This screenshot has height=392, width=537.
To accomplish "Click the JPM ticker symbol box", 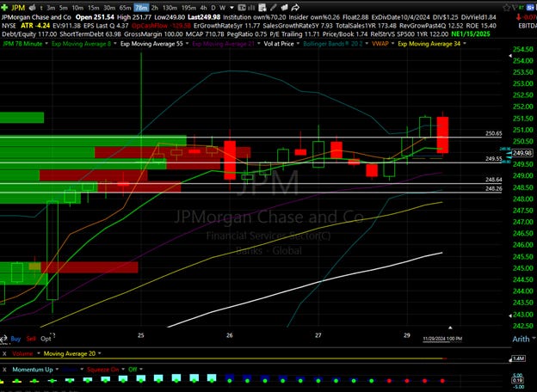I will click(x=18, y=8).
